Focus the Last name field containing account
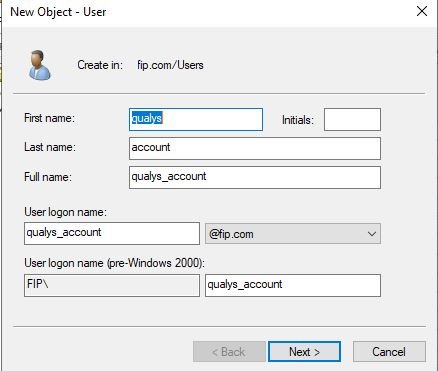Viewport: 438px width, 371px height. click(255, 148)
